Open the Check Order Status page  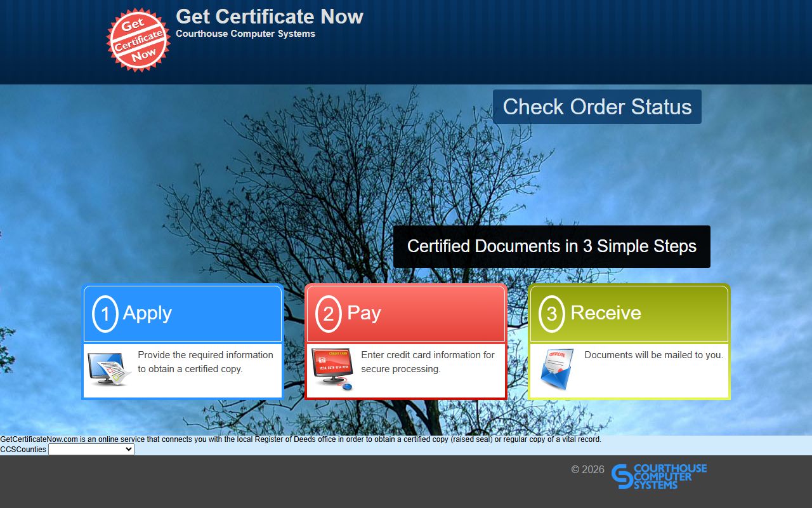(597, 107)
